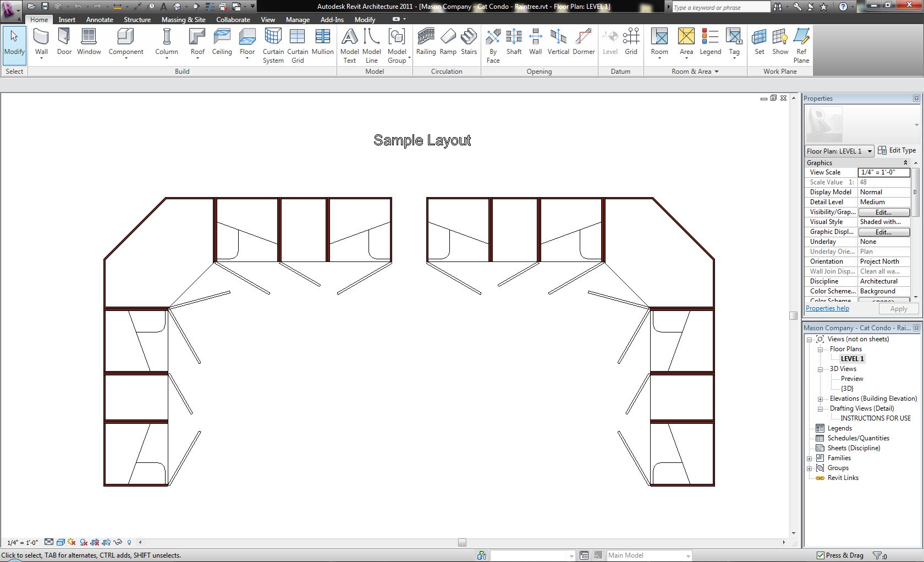
Task: Click the view scale 1/4" = 1'-0" button
Action: 23,543
